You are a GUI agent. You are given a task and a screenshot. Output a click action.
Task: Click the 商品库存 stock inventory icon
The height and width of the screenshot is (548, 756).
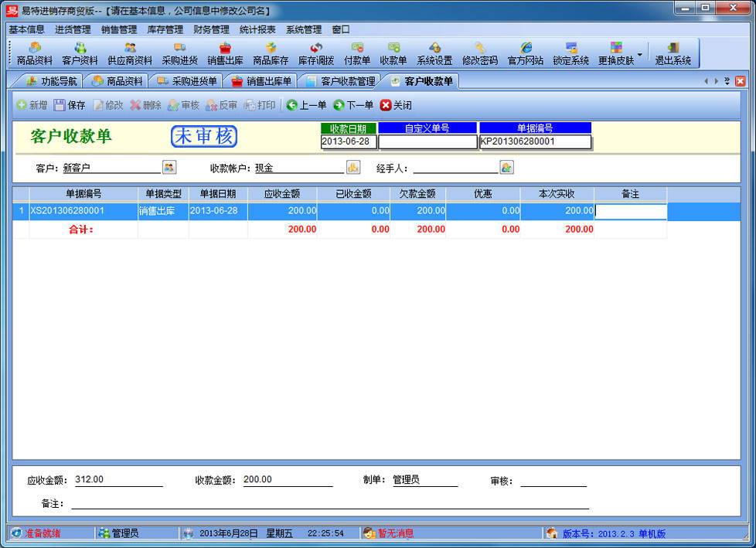[271, 52]
